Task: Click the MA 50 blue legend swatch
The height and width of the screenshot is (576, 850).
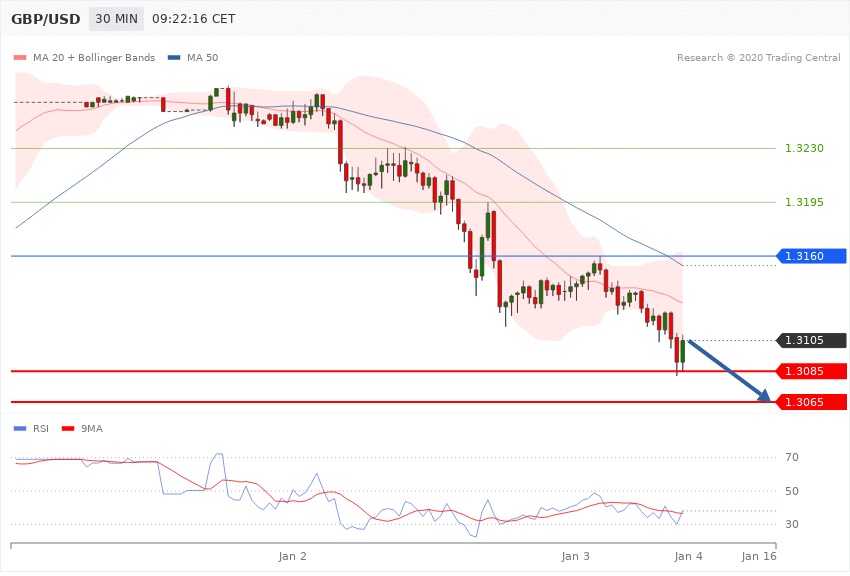Action: 174,57
